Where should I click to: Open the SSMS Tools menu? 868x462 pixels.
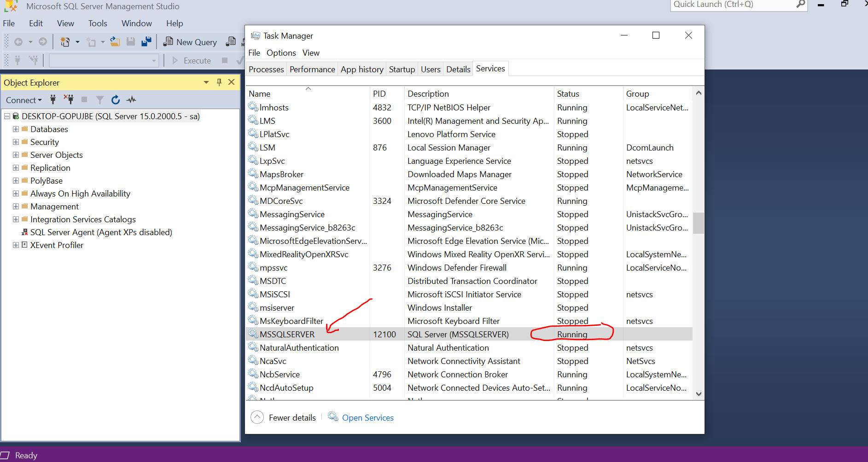pos(98,23)
